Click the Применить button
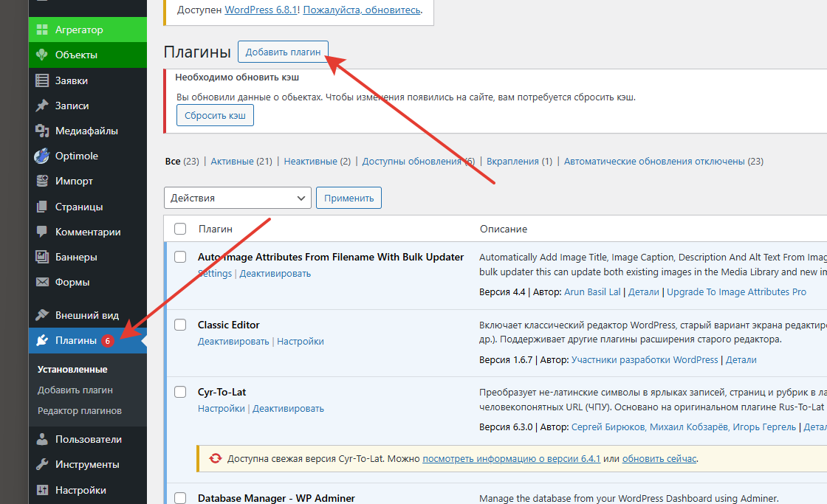 click(x=349, y=198)
